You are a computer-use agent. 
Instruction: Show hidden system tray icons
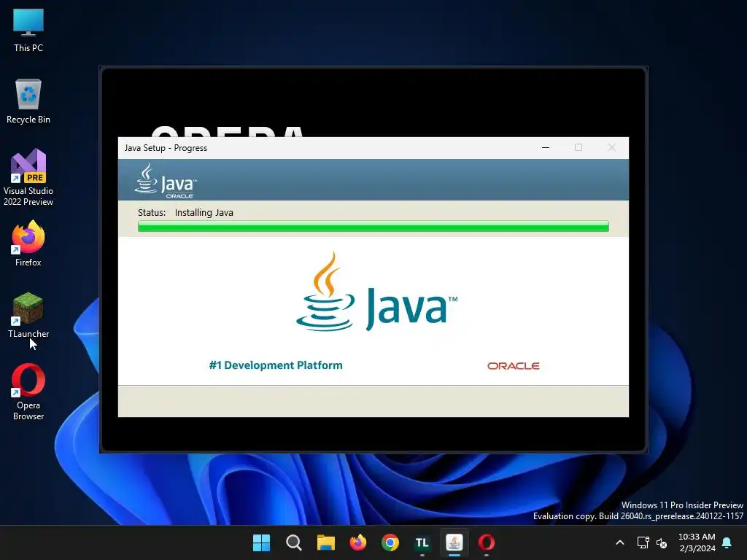(x=620, y=542)
